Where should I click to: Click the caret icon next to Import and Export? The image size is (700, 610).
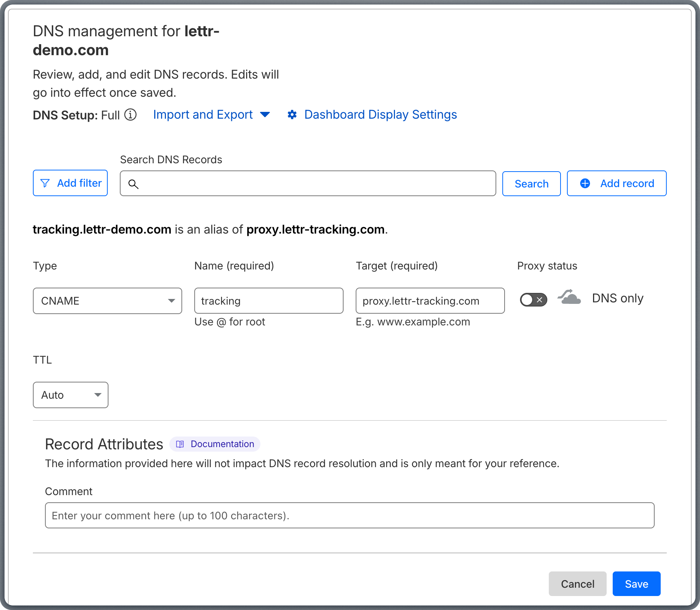tap(265, 115)
